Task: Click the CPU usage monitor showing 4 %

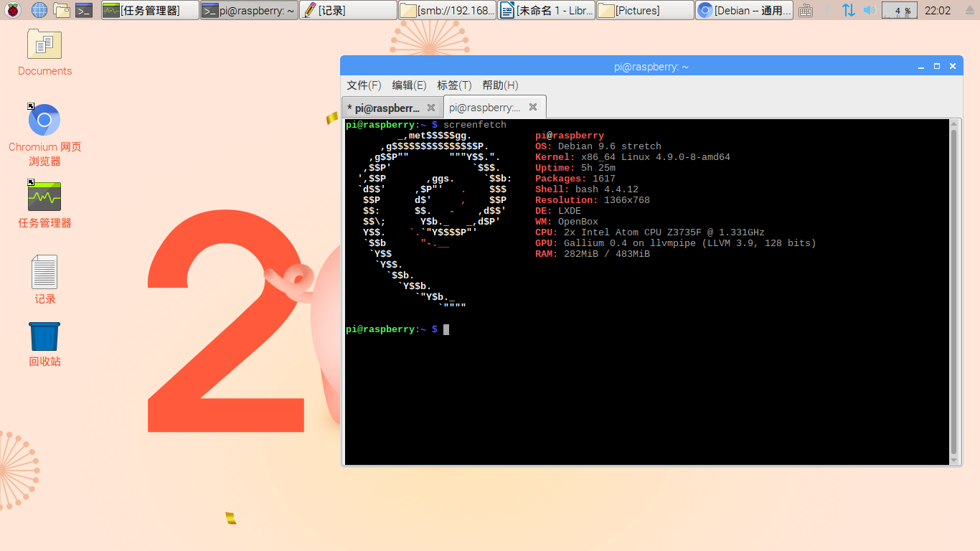Action: coord(900,10)
